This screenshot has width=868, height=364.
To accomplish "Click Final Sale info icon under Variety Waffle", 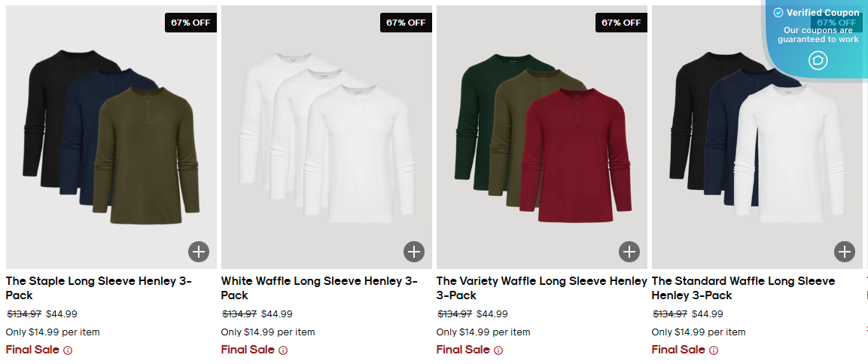I will click(498, 350).
